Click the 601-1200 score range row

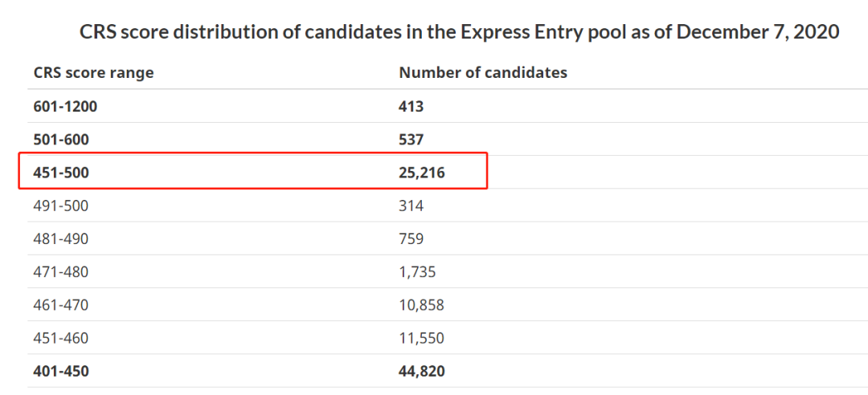point(448,106)
